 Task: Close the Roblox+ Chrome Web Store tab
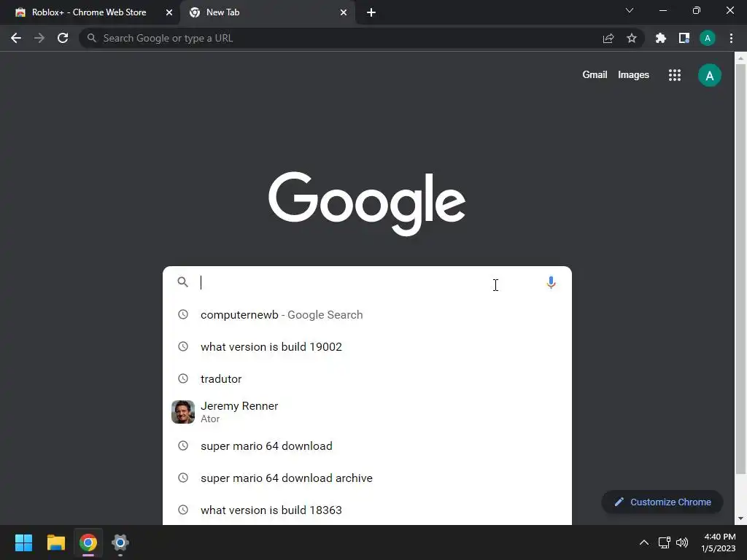[169, 12]
